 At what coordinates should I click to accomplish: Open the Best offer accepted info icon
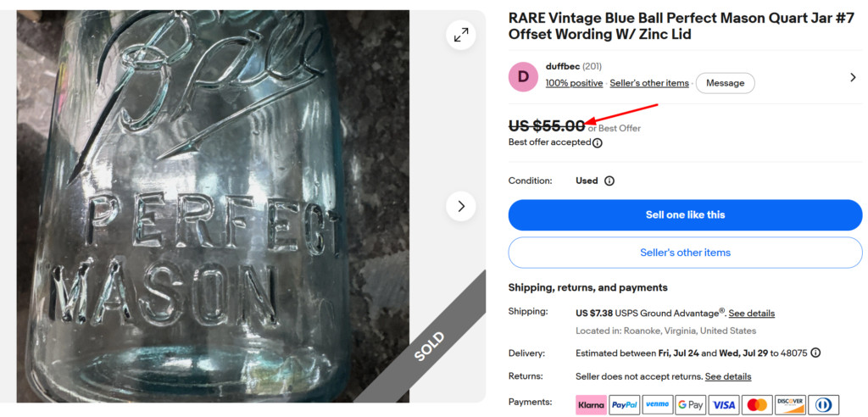[x=598, y=143]
